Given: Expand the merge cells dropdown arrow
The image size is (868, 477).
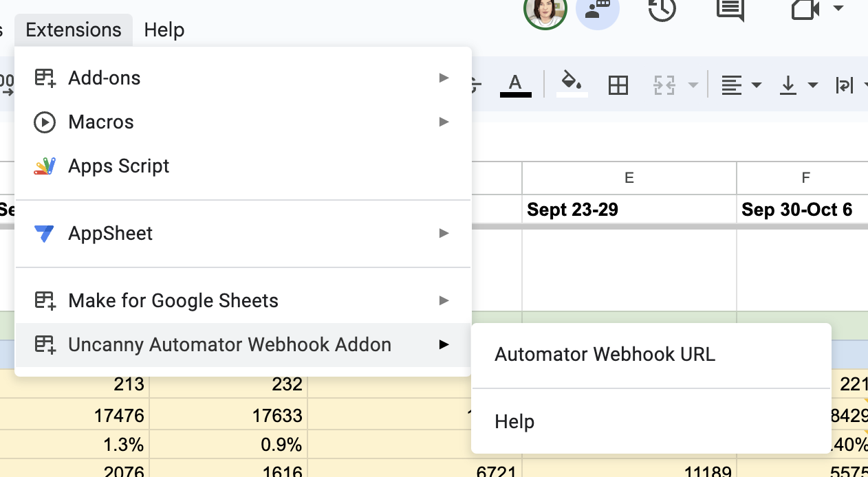Looking at the screenshot, I should pos(693,85).
